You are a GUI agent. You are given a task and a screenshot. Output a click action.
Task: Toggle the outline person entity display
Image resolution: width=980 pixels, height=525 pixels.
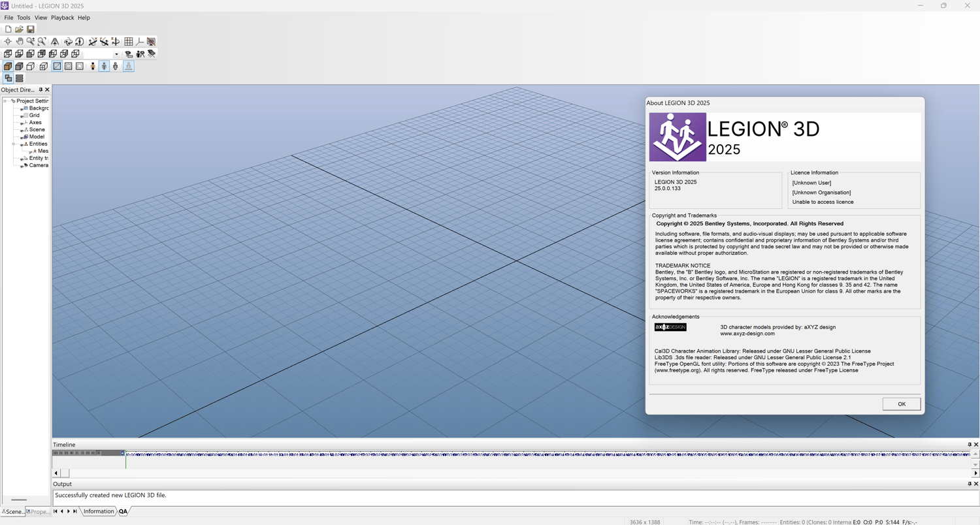pyautogui.click(x=116, y=67)
